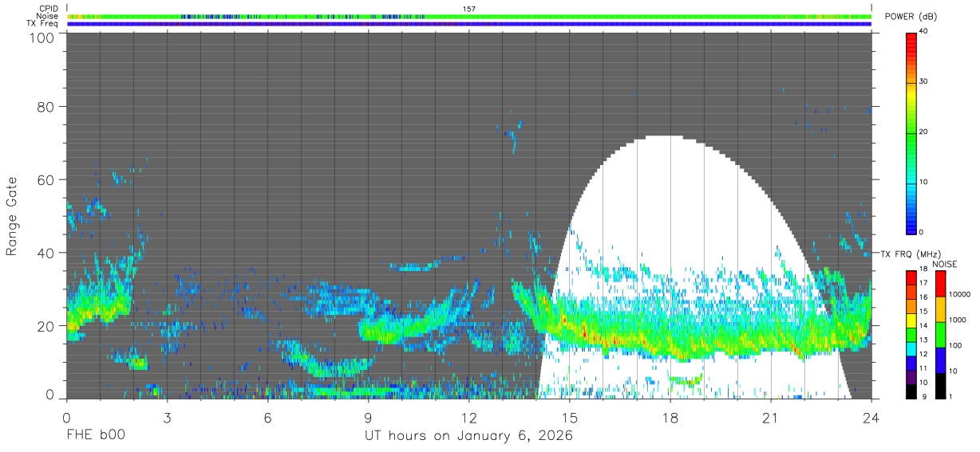Click UT hour tick label '24'
This screenshot has width=980, height=452.
tap(871, 418)
